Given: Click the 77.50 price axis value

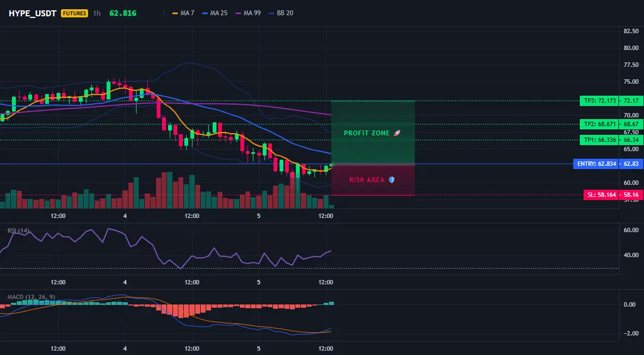Looking at the screenshot, I should [631, 65].
